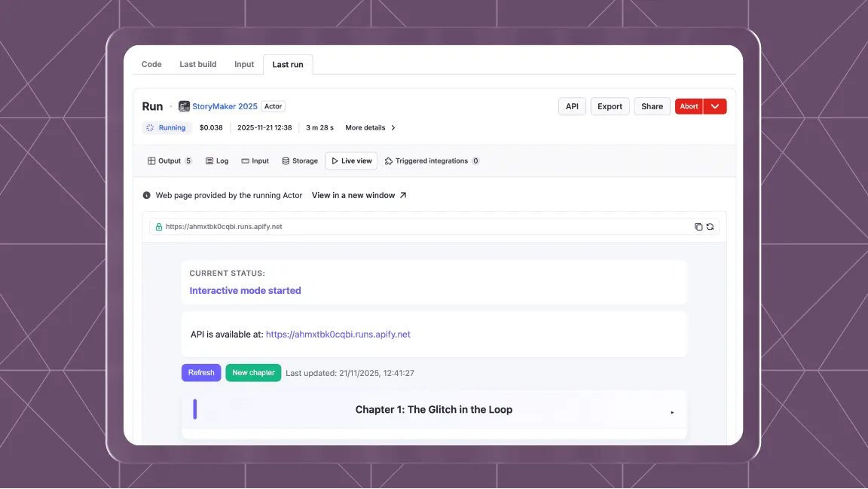Click the info icon beside web page notice
Viewport: 868px width, 489px height.
tap(147, 196)
